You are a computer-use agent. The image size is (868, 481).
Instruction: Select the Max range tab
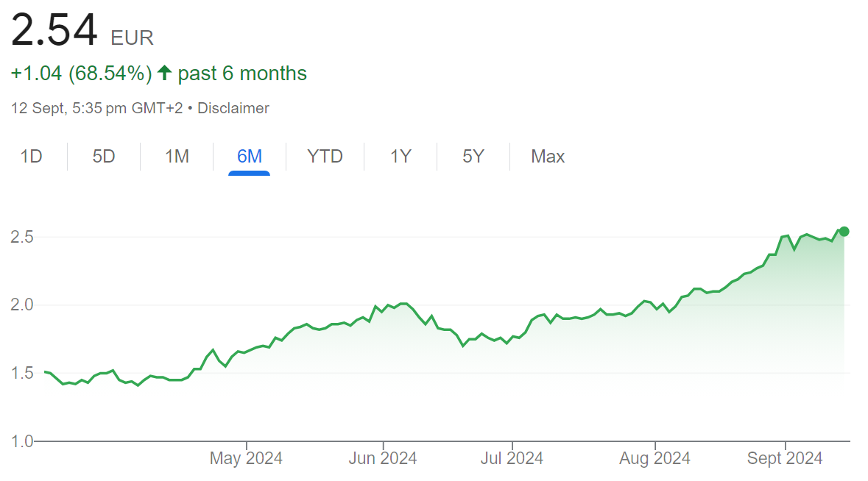pos(548,157)
